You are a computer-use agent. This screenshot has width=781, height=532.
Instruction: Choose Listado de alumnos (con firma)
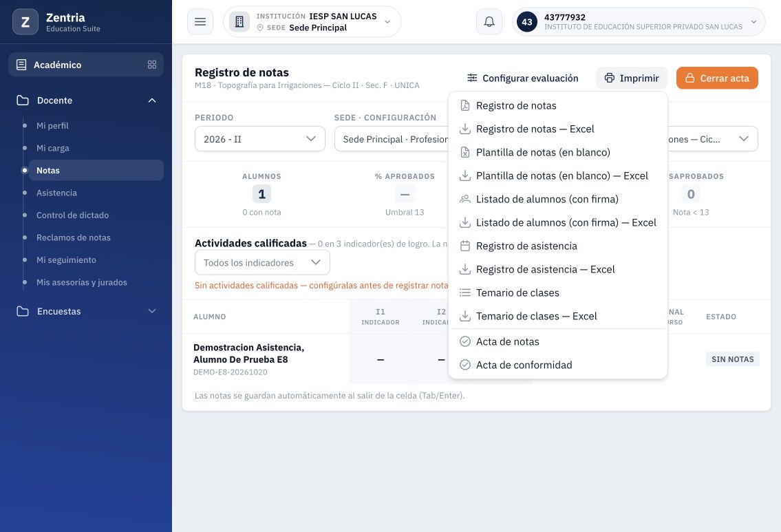[558, 200]
